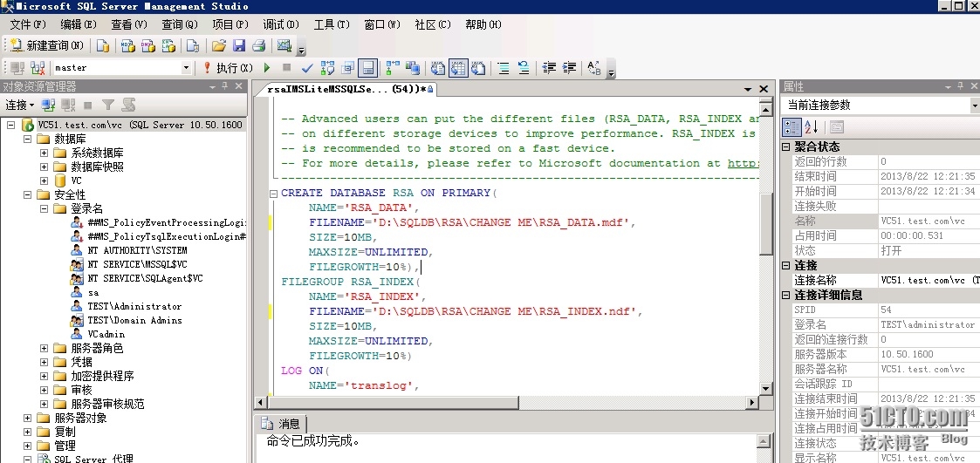Select TEST\Domain Admins login
980x463 pixels.
pos(135,320)
